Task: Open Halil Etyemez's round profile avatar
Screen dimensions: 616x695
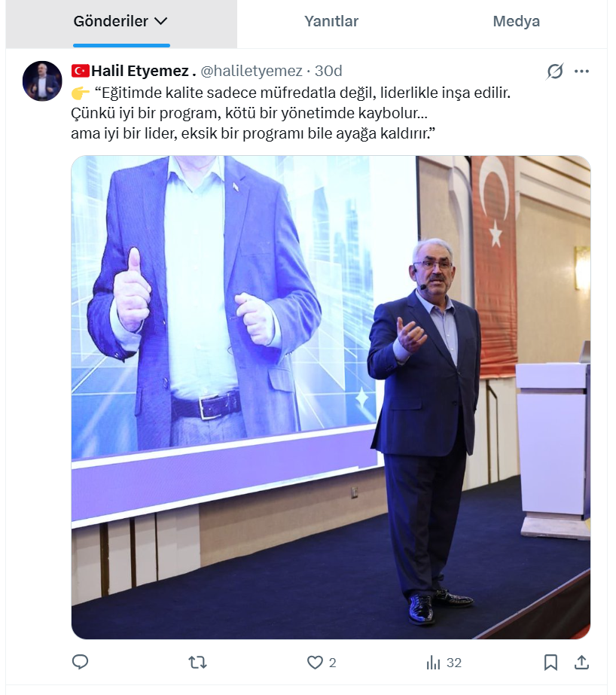Action: 42,81
